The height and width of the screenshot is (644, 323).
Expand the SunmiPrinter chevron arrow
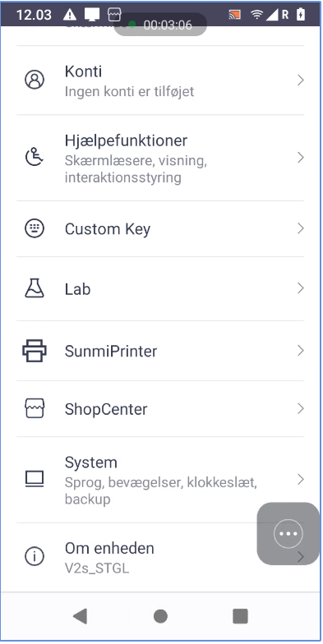pos(301,350)
